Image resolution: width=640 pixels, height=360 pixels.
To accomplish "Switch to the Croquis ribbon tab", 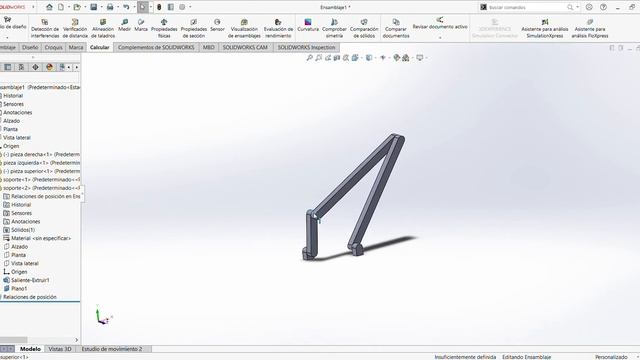I will 53,47.
